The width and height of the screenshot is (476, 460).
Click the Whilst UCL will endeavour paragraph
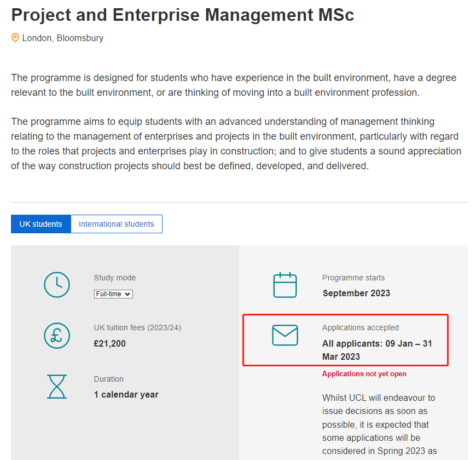coord(379,424)
